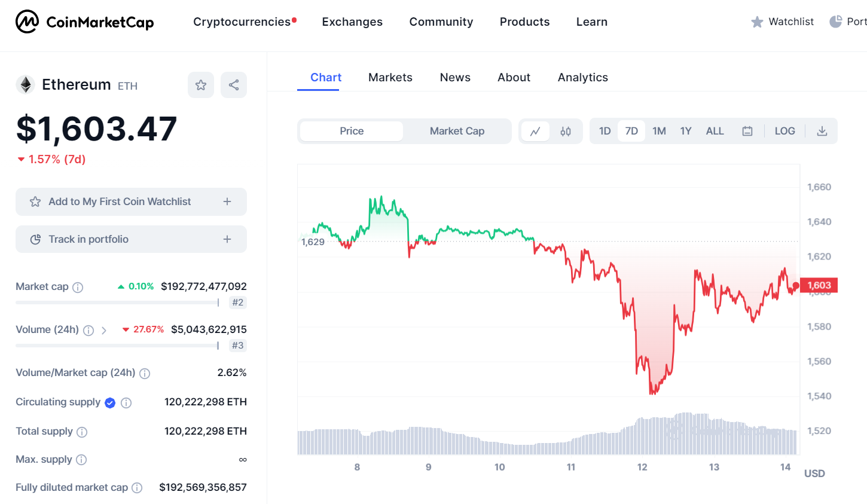Click the Circulating supply info icon

(x=126, y=402)
